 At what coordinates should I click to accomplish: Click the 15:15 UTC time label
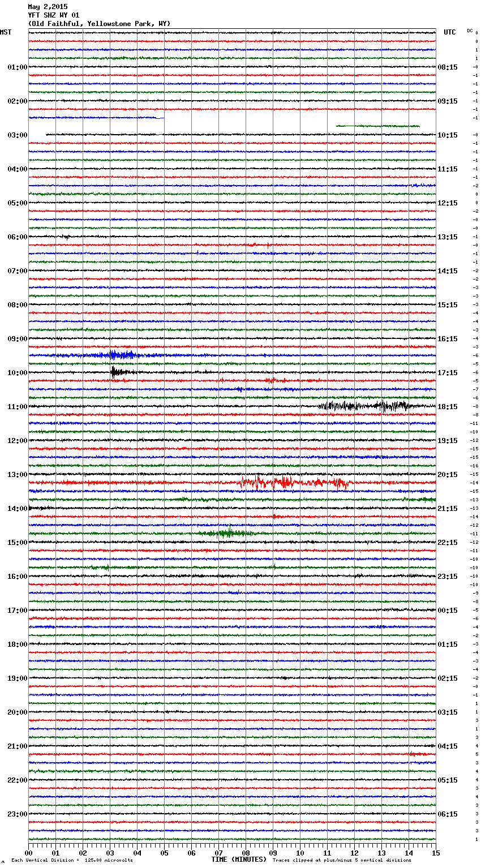[448, 305]
